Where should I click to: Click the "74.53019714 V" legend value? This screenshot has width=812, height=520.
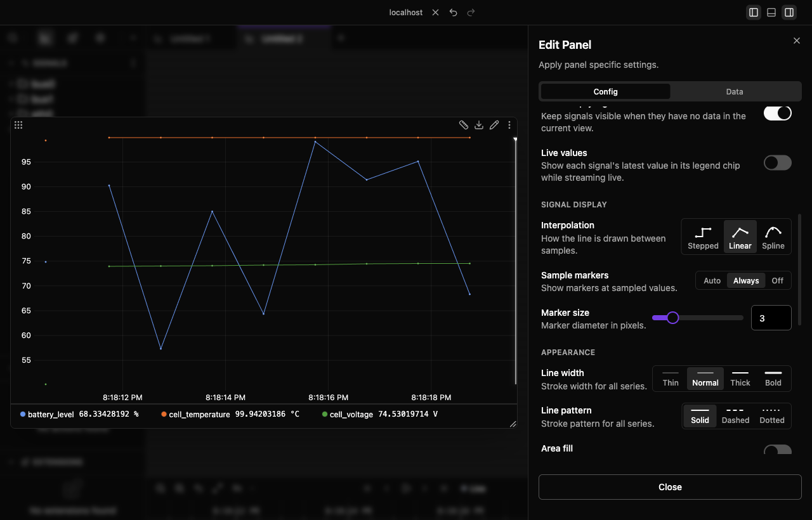pos(408,414)
